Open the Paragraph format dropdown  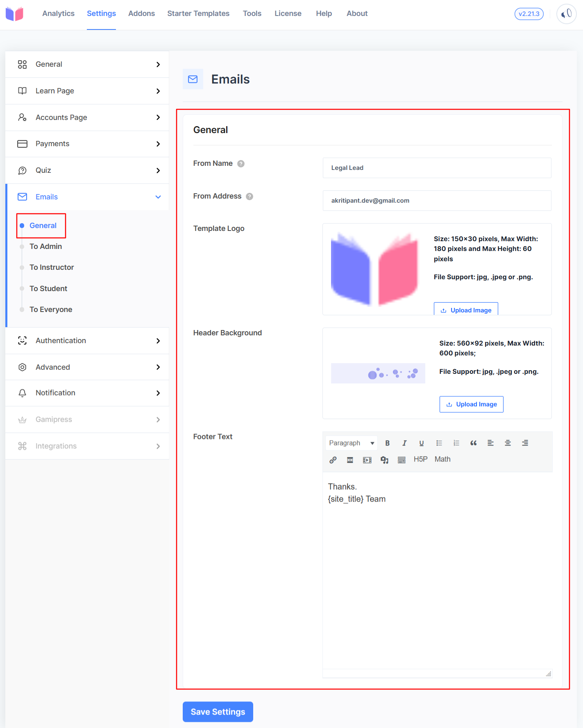352,443
